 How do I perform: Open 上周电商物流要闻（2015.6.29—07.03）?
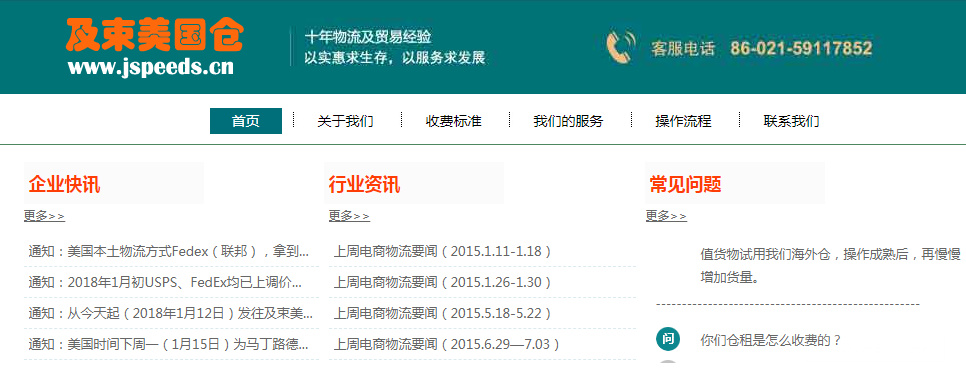(447, 344)
